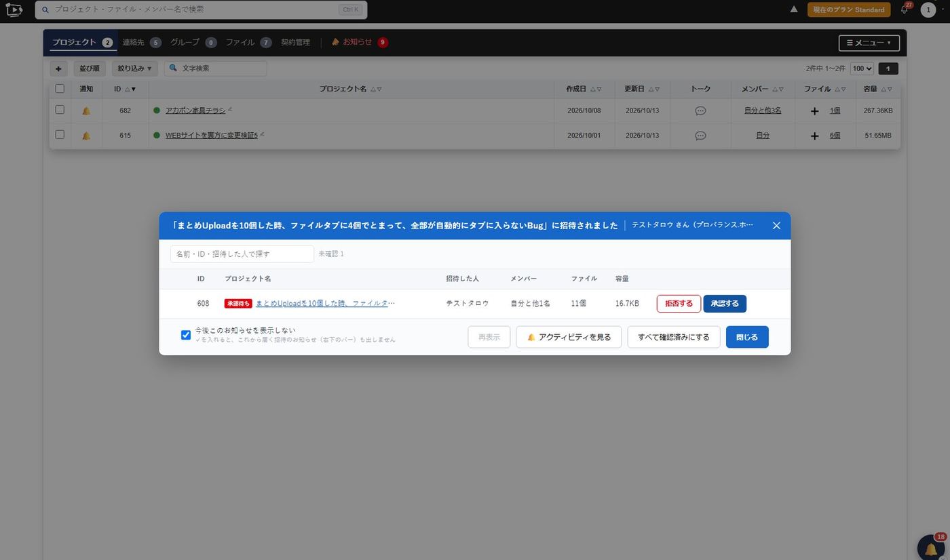Uncheck 今後このお知らせを表示しない checkbox
Viewport: 950px width, 560px height.
[x=185, y=335]
